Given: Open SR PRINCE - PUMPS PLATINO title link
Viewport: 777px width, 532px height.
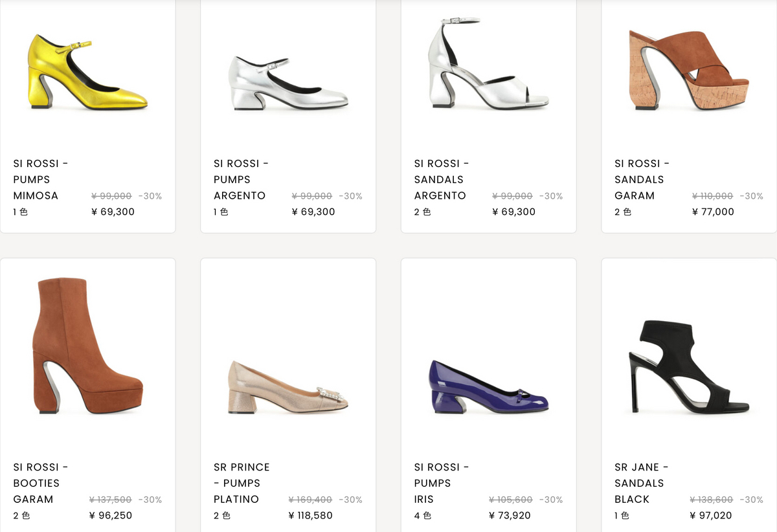Looking at the screenshot, I should pos(242,483).
